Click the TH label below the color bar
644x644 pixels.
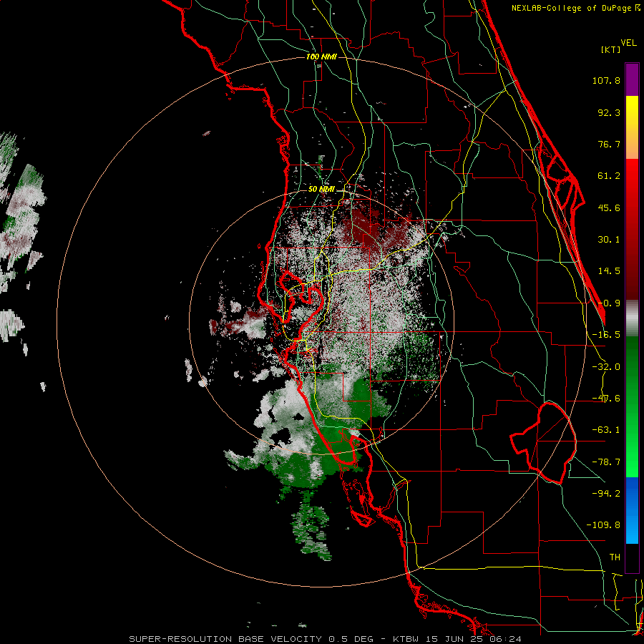tap(615, 557)
